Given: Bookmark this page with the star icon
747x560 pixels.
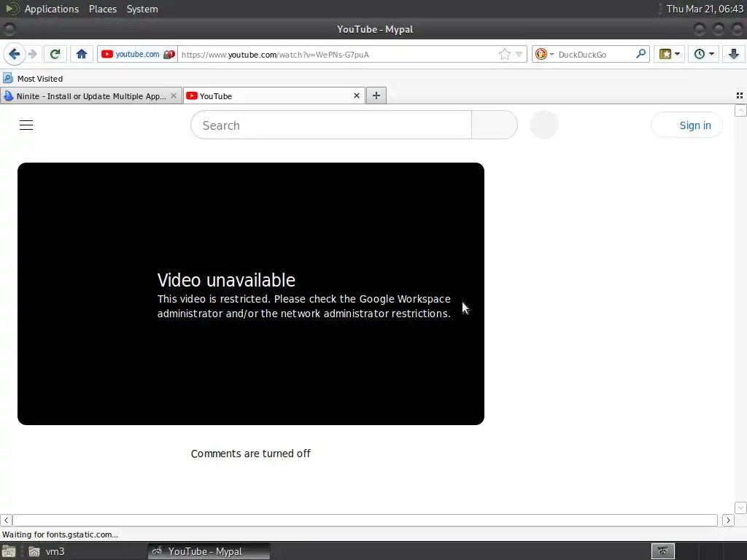Looking at the screenshot, I should [505, 54].
